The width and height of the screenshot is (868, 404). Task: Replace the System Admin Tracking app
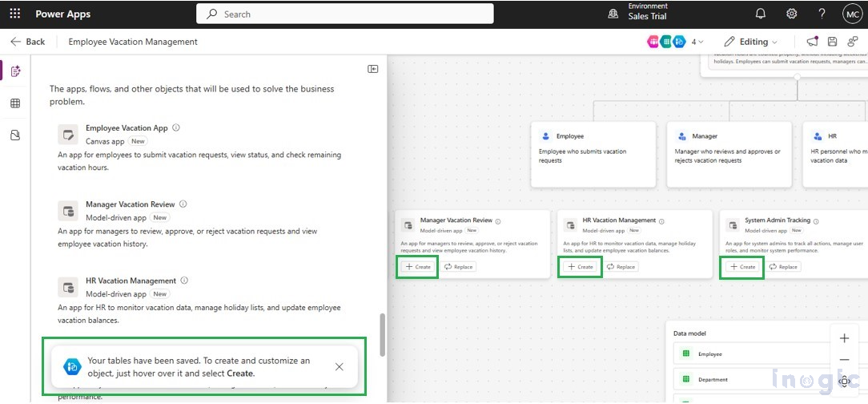click(783, 267)
